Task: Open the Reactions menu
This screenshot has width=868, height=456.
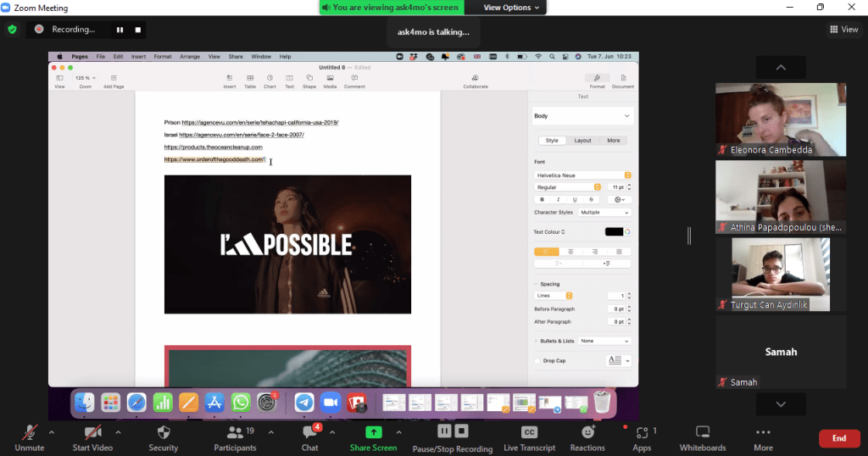Action: (587, 432)
